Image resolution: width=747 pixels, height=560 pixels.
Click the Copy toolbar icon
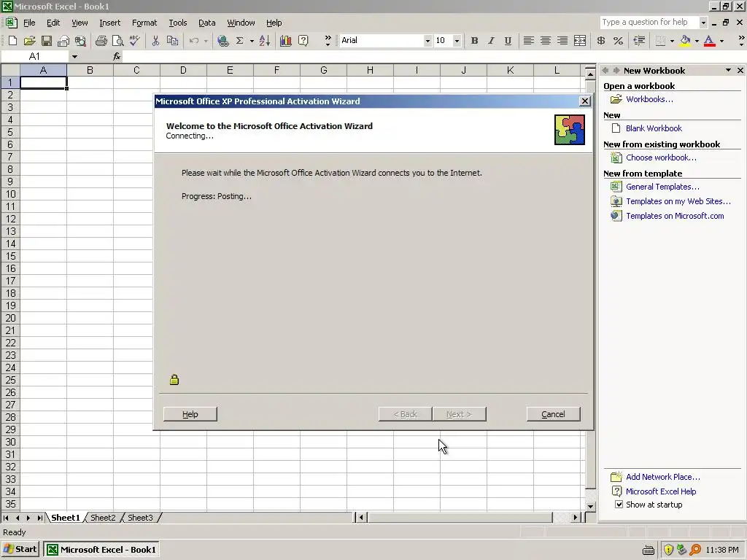click(172, 41)
